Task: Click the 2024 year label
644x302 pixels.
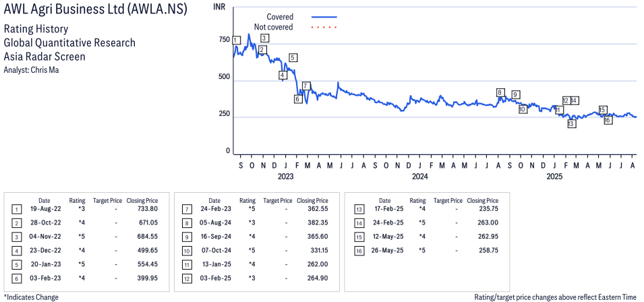Action: [419, 177]
